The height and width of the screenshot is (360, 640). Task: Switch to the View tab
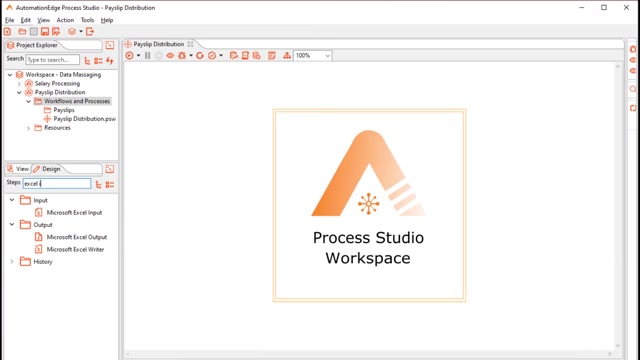pos(18,169)
